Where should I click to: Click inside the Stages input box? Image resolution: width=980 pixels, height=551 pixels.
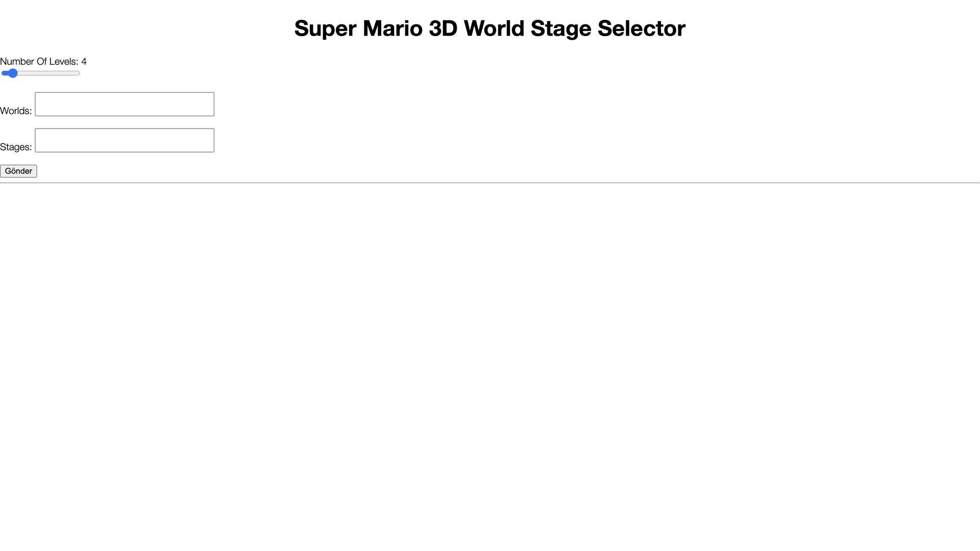pos(124,140)
